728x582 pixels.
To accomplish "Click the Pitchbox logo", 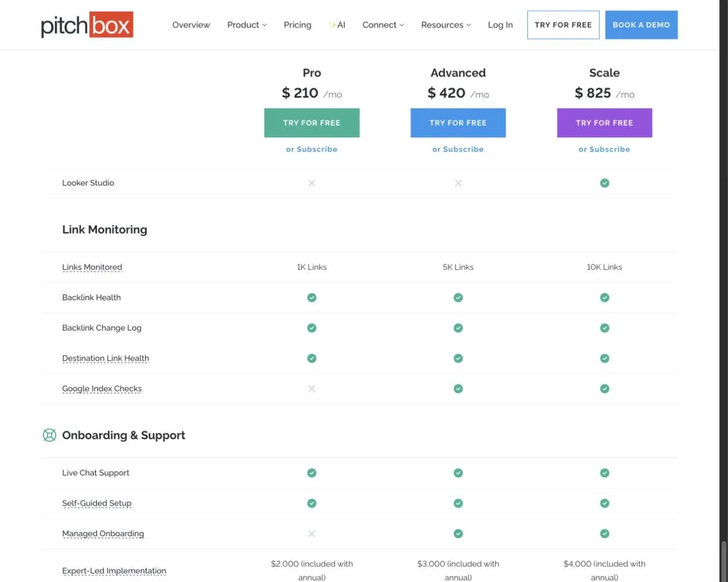I will [x=87, y=25].
